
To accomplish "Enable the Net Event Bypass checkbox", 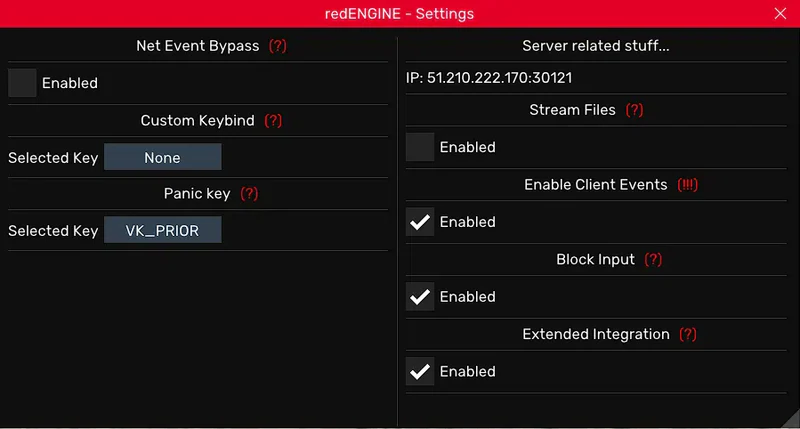I will tap(22, 83).
